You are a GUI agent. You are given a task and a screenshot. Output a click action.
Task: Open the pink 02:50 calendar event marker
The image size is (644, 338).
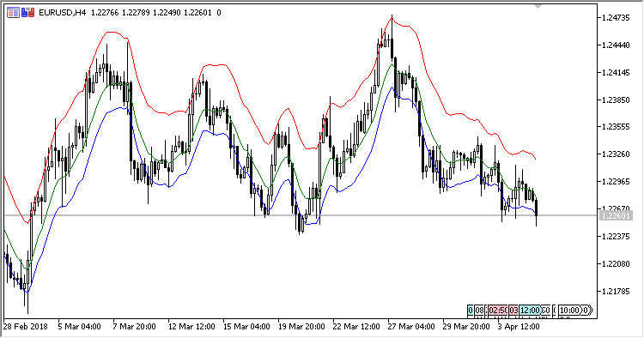tap(498, 310)
